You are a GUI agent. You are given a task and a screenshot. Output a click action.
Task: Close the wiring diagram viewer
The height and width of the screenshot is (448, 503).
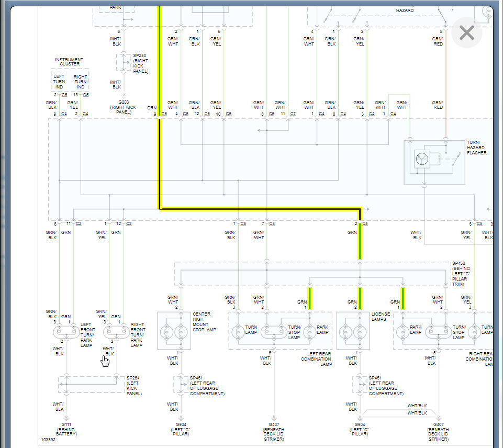tap(466, 32)
